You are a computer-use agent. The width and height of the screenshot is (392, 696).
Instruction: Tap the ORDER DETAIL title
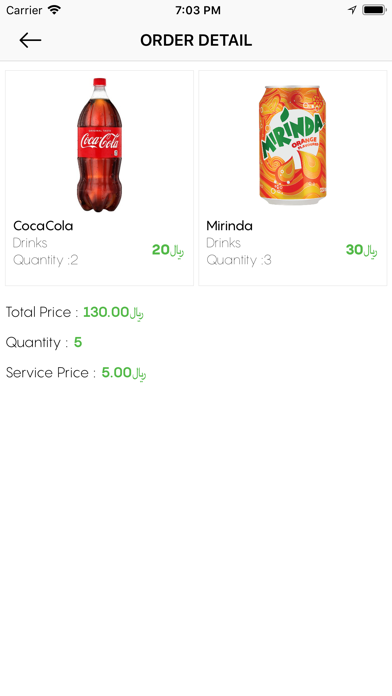coord(196,40)
